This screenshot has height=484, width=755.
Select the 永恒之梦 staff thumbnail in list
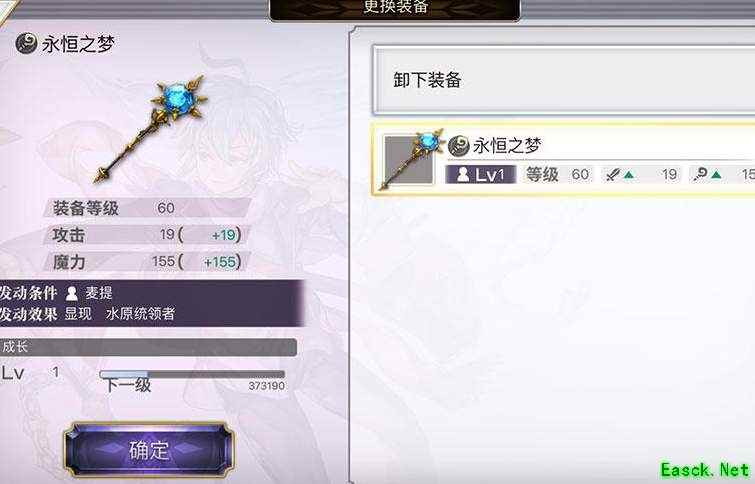(410, 160)
